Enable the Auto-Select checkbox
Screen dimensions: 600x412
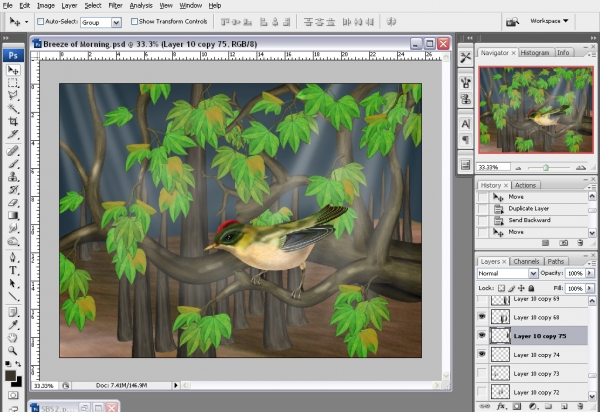coord(40,21)
